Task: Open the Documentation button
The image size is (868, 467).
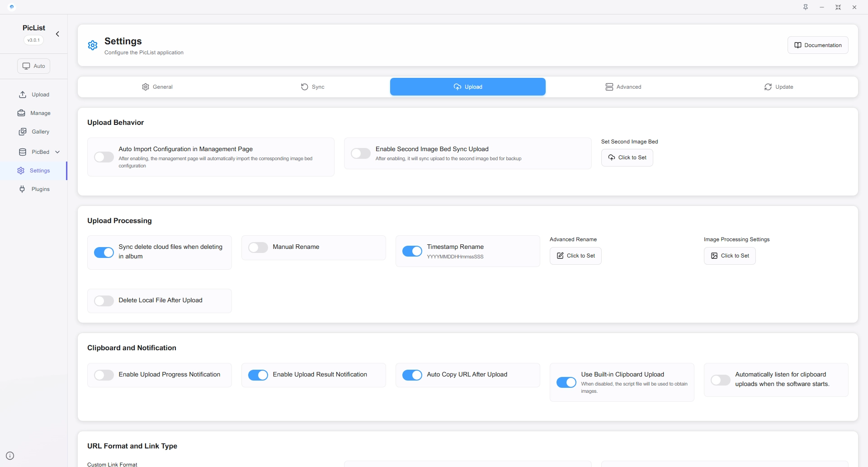Action: click(x=818, y=45)
